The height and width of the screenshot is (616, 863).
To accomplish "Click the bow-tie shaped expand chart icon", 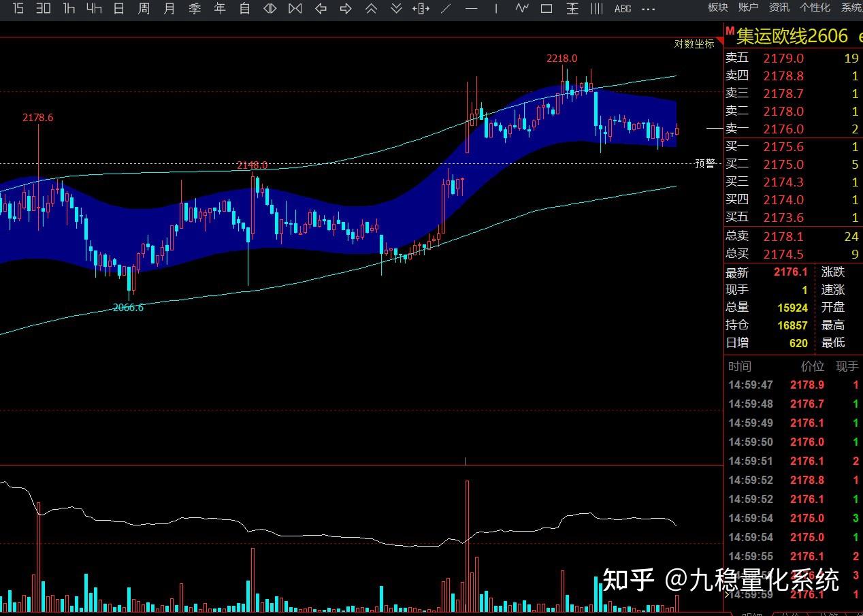I will pyautogui.click(x=295, y=8).
